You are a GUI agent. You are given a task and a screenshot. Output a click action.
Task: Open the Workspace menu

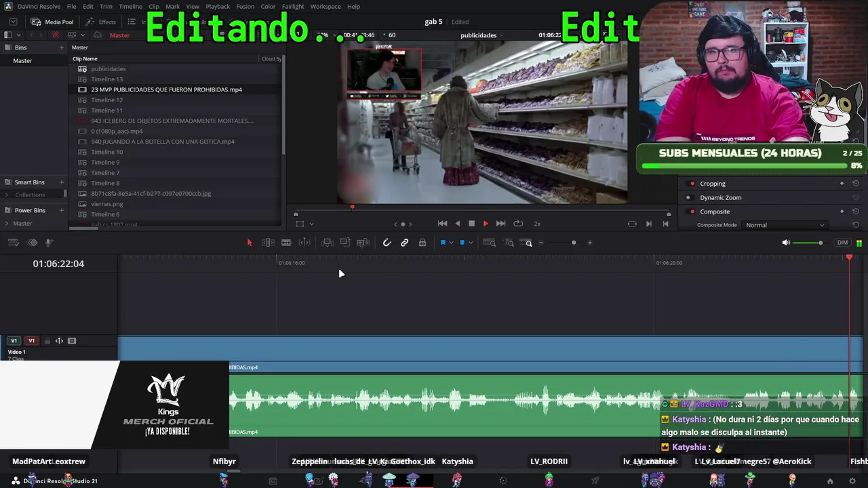coord(325,7)
